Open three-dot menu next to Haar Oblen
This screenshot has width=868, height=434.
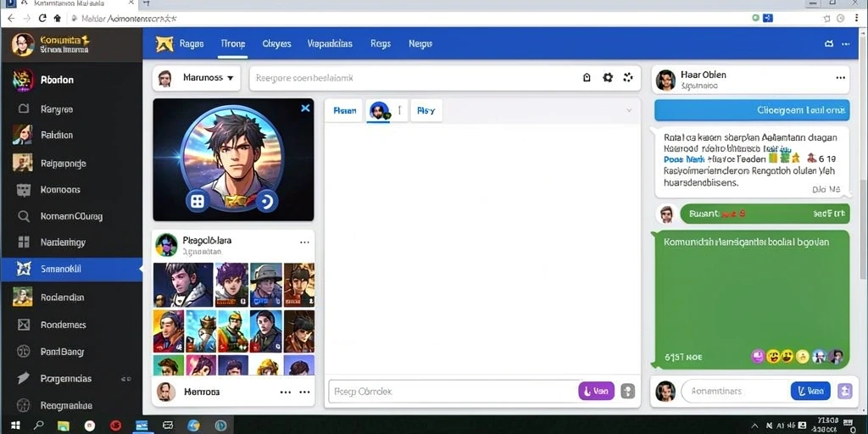840,78
